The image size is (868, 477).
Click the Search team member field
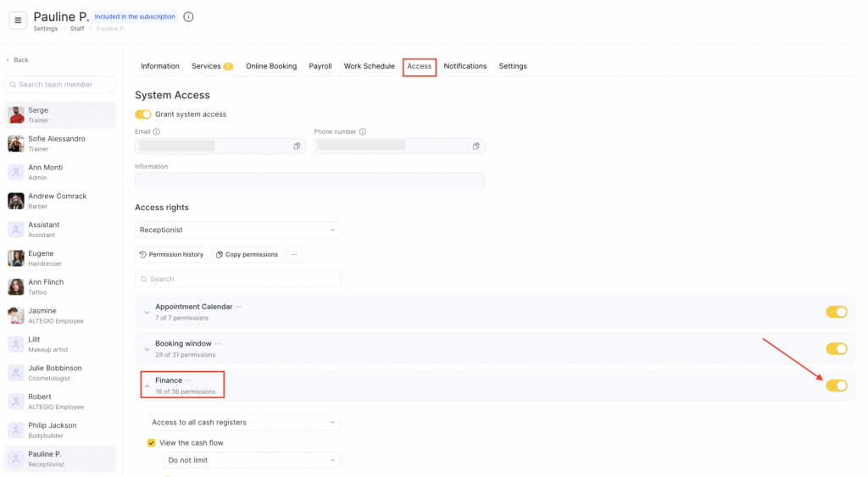click(x=61, y=85)
